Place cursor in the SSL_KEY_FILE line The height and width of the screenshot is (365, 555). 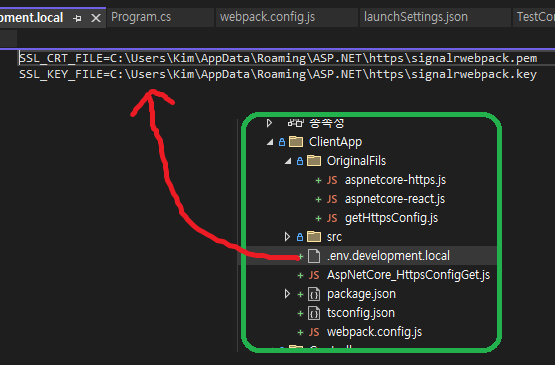(x=278, y=74)
